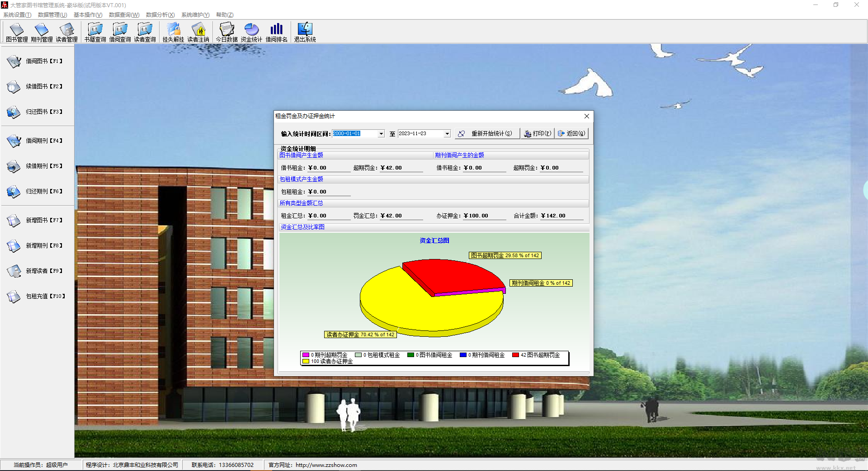Open 帮助(Z) menu
Screen dimensions: 868x471
point(225,15)
